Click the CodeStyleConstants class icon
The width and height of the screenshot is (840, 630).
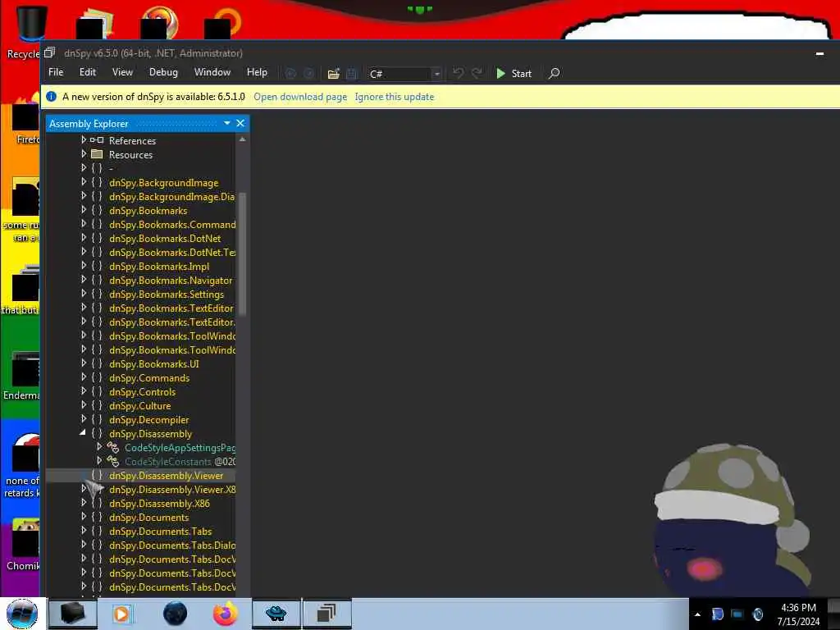(112, 461)
